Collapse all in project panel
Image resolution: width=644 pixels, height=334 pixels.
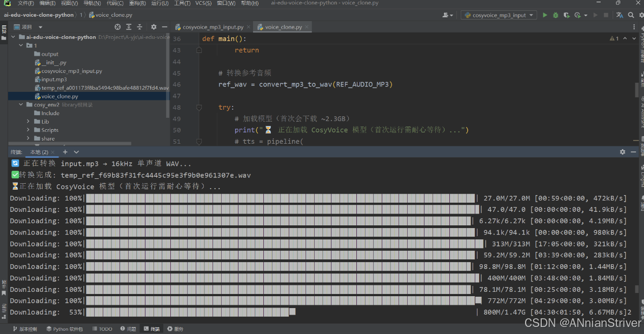point(140,26)
